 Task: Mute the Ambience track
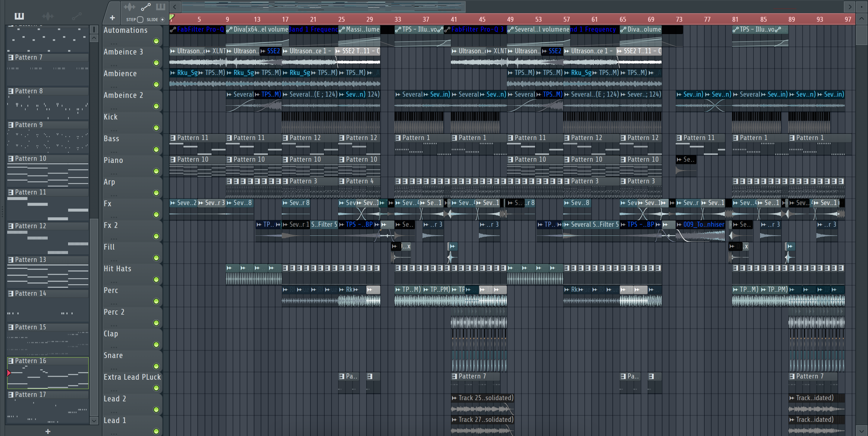(156, 85)
